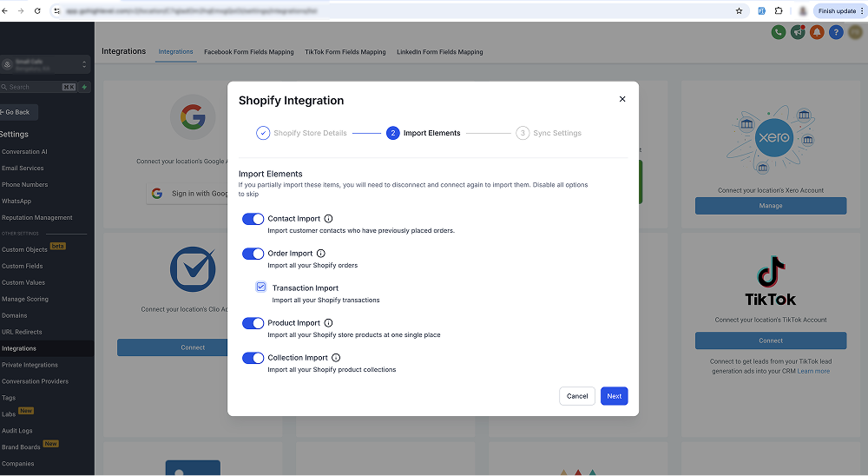Open Conversation AI settings
Viewport: 868px width, 476px height.
[x=24, y=152]
